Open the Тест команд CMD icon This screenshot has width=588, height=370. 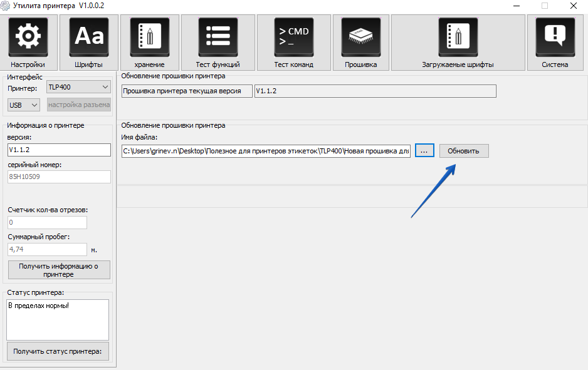(293, 38)
